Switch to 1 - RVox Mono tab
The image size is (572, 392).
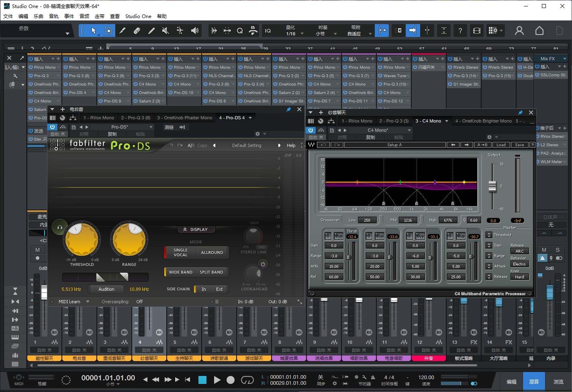point(99,118)
